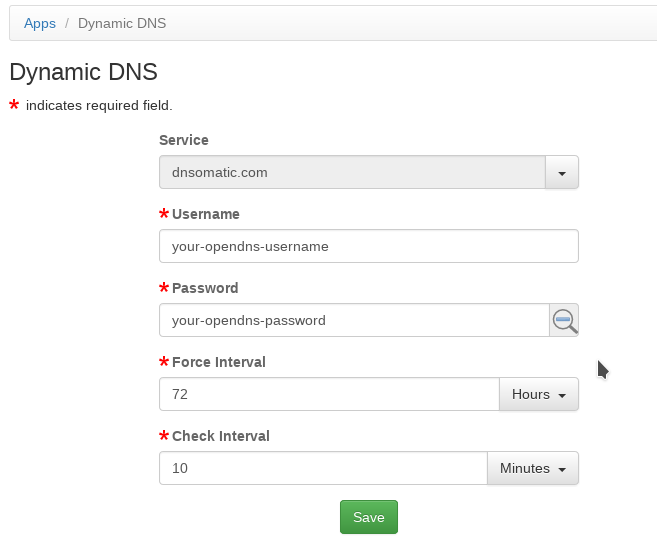This screenshot has height=550, width=657.
Task: Click the 'indicates required field' note
Action: pyautogui.click(x=99, y=106)
